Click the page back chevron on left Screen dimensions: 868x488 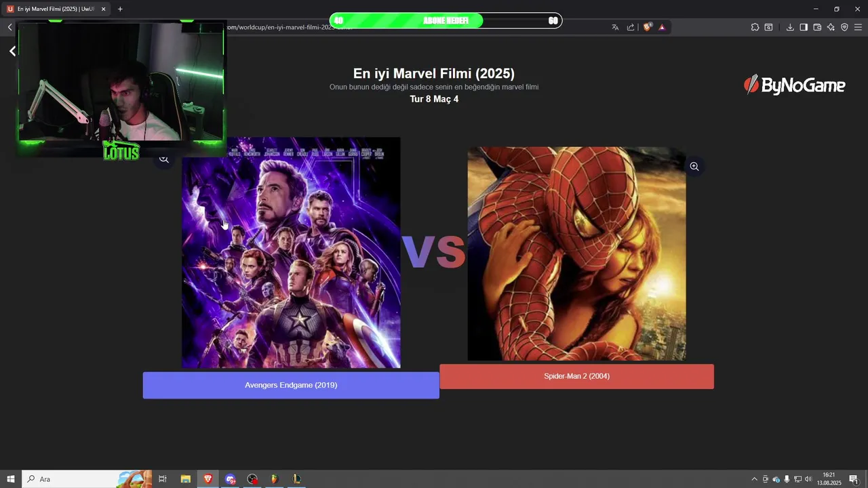[x=12, y=51]
